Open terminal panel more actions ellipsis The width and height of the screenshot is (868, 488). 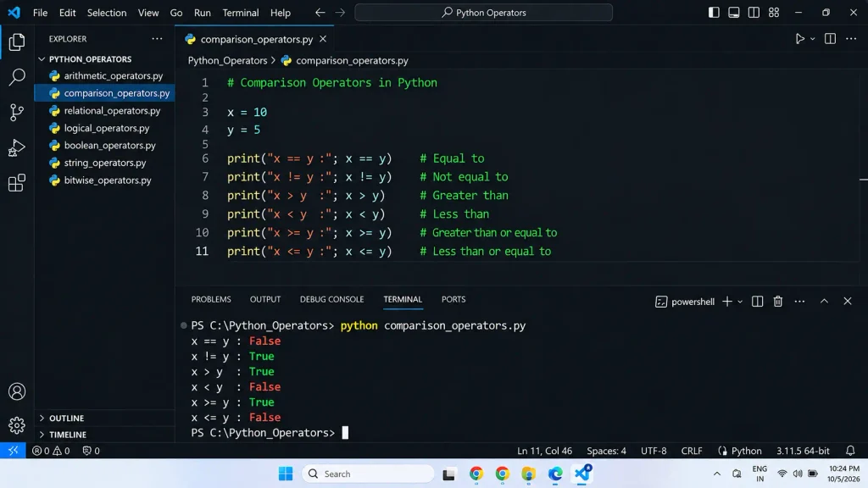[x=799, y=302]
